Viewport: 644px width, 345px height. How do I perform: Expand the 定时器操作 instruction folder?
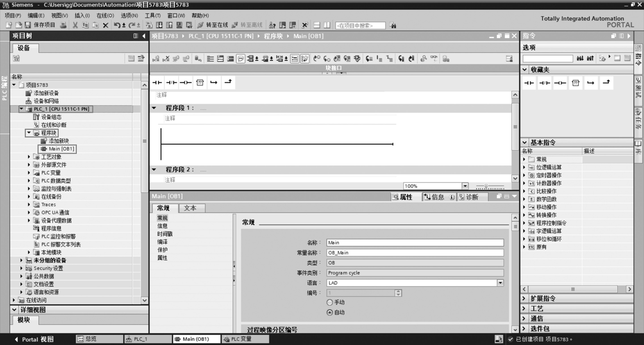click(x=524, y=175)
